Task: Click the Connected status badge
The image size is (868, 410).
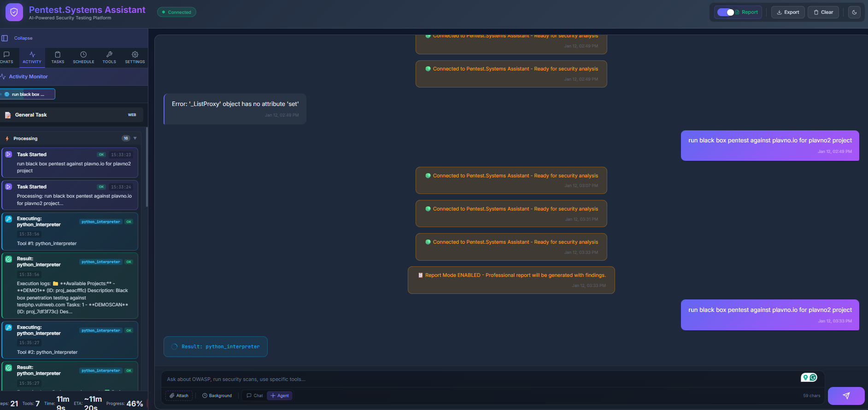Action: point(176,12)
